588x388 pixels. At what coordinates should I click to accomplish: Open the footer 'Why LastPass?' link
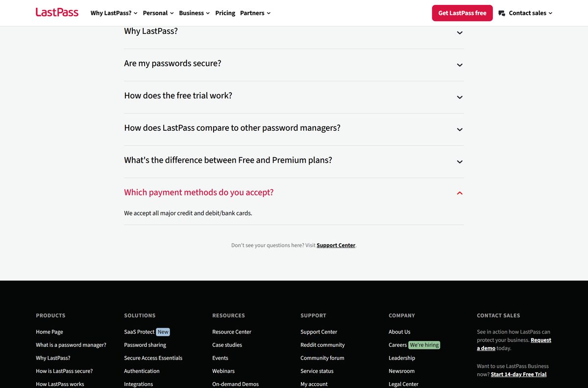[53, 358]
